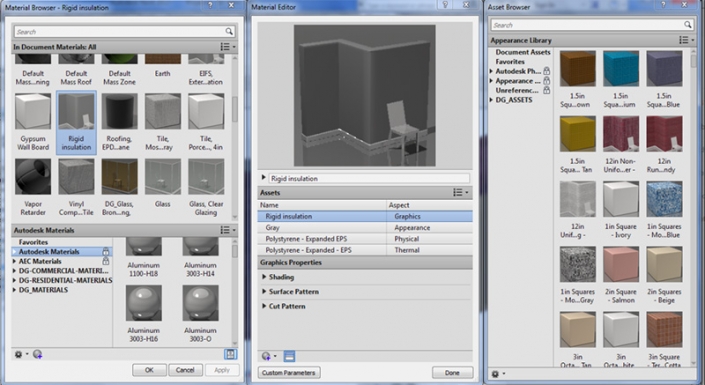The image size is (705, 385).
Task: Open the Autodesk Materials list view options dropdown
Action: (x=228, y=230)
